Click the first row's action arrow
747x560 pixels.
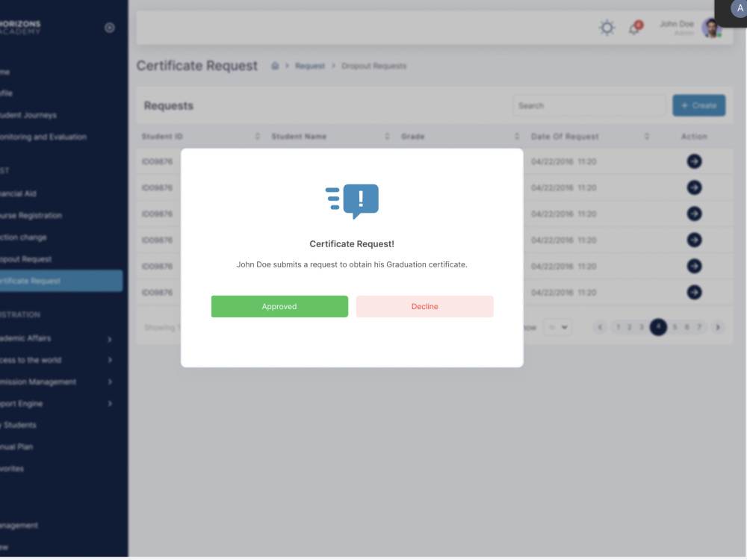coord(694,161)
